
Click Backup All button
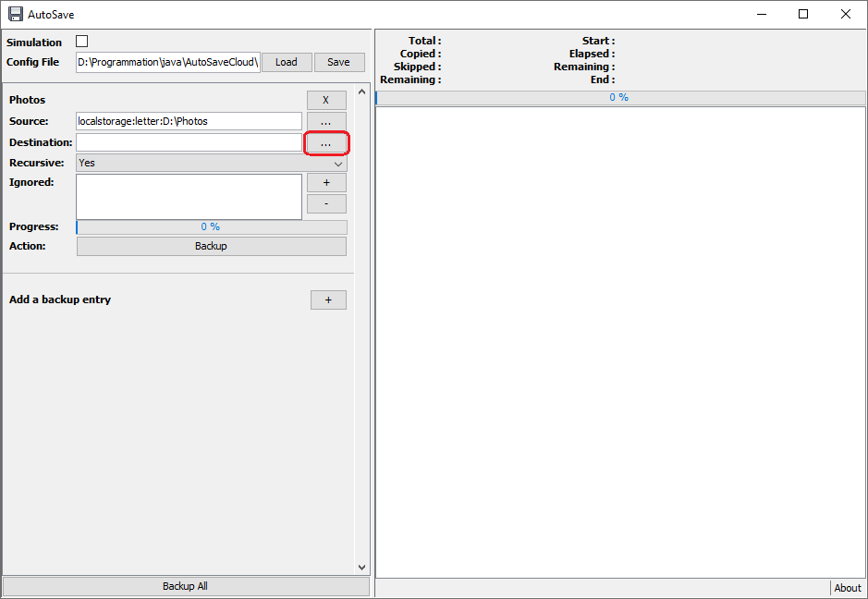click(186, 586)
